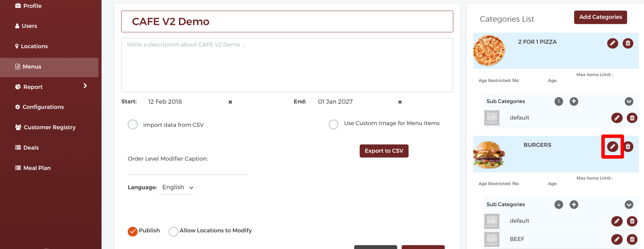Image resolution: width=644 pixels, height=249 pixels.
Task: Add sub category under BURGERS plus icon
Action: tap(574, 205)
